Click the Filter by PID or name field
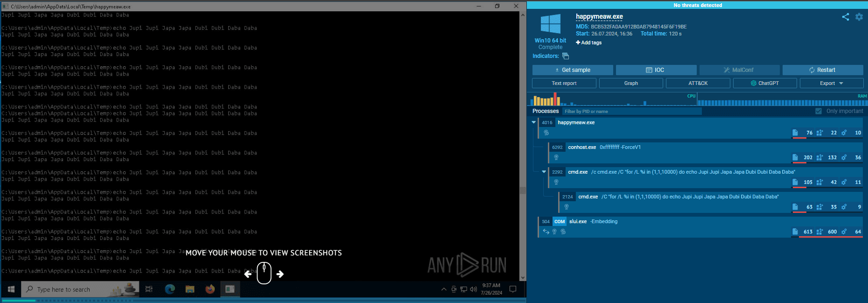Screen dimensions: 868x303 [x=631, y=112]
